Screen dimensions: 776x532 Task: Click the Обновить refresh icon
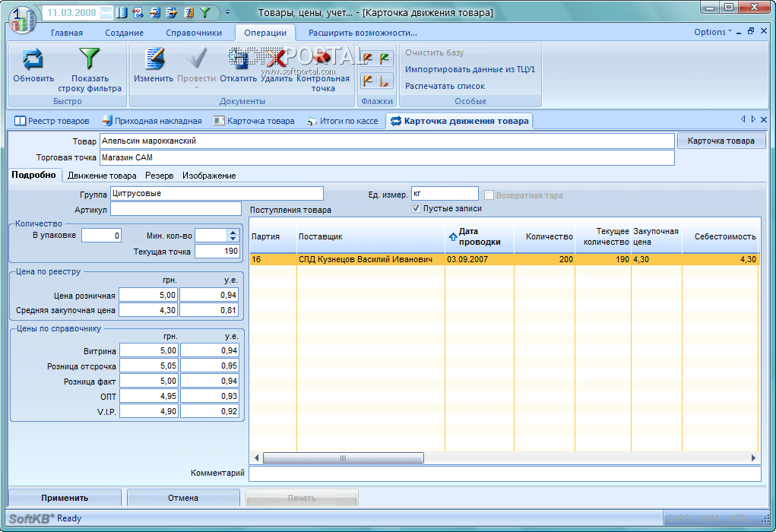tap(33, 60)
